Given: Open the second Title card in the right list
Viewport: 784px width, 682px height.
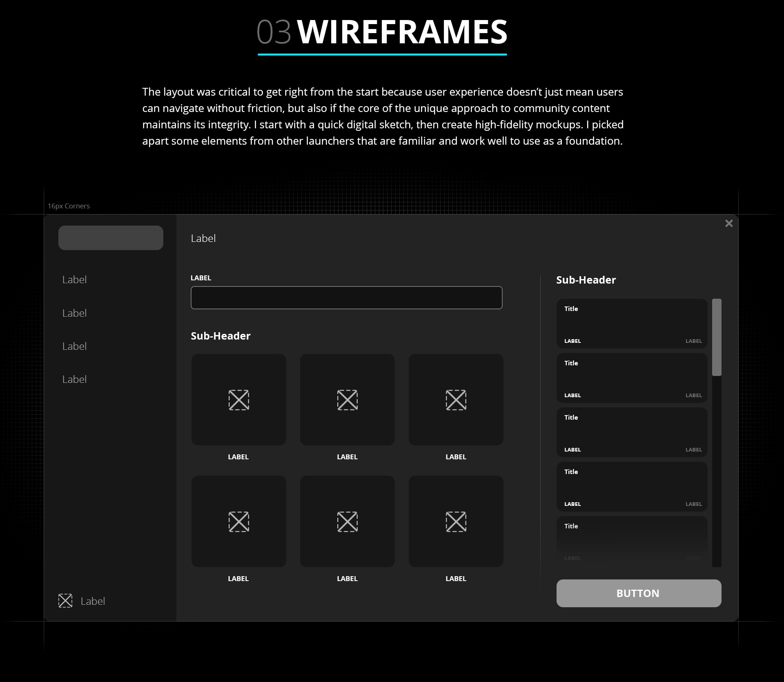Looking at the screenshot, I should (x=631, y=378).
